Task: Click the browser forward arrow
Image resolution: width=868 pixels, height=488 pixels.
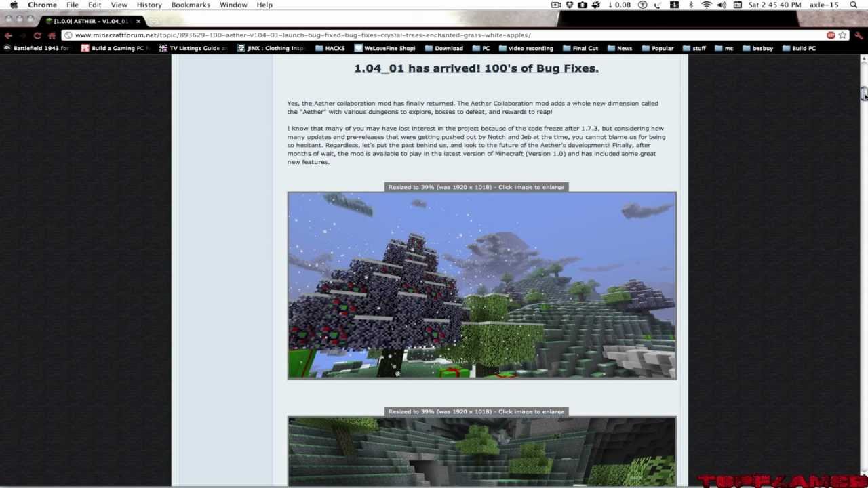Action: point(22,35)
